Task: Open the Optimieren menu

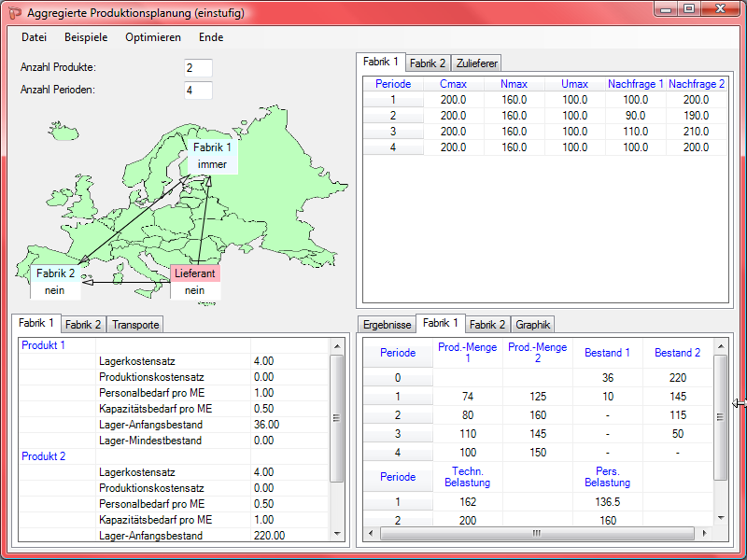Action: 153,37
